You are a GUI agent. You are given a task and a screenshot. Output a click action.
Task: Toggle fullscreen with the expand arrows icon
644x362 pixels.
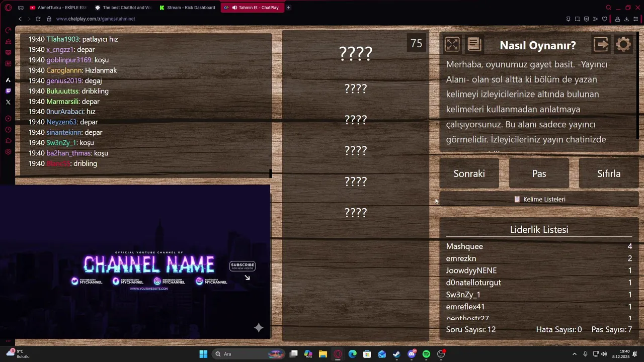point(452,45)
